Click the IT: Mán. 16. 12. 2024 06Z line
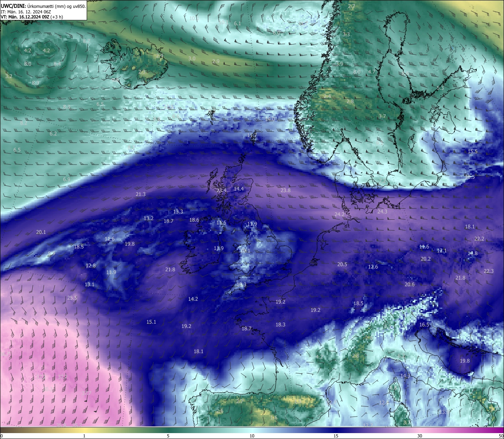The height and width of the screenshot is (439, 504). pos(26,12)
